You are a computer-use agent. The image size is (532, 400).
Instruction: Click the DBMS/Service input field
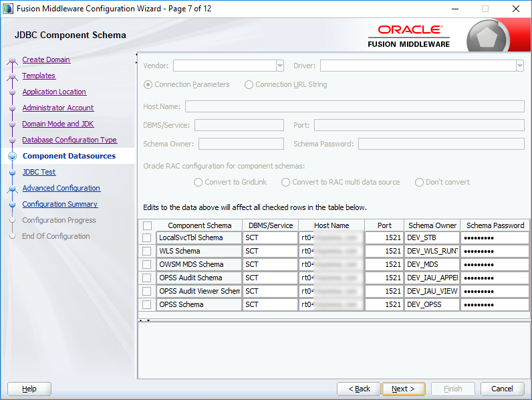(239, 125)
